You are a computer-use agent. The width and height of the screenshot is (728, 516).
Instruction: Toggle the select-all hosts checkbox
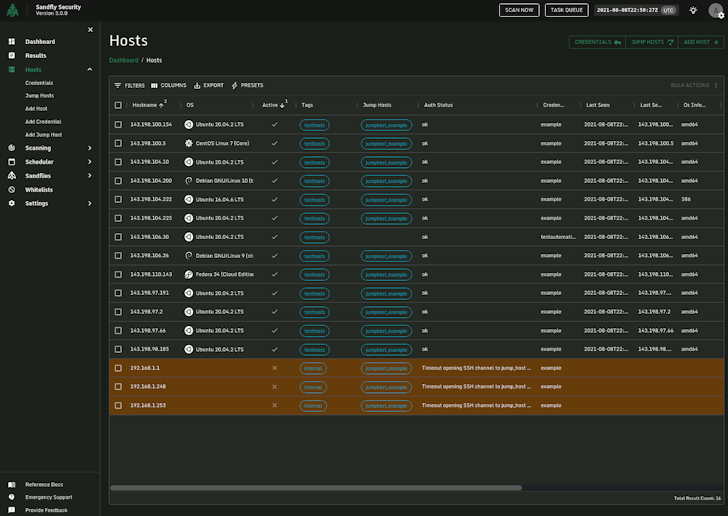point(118,105)
